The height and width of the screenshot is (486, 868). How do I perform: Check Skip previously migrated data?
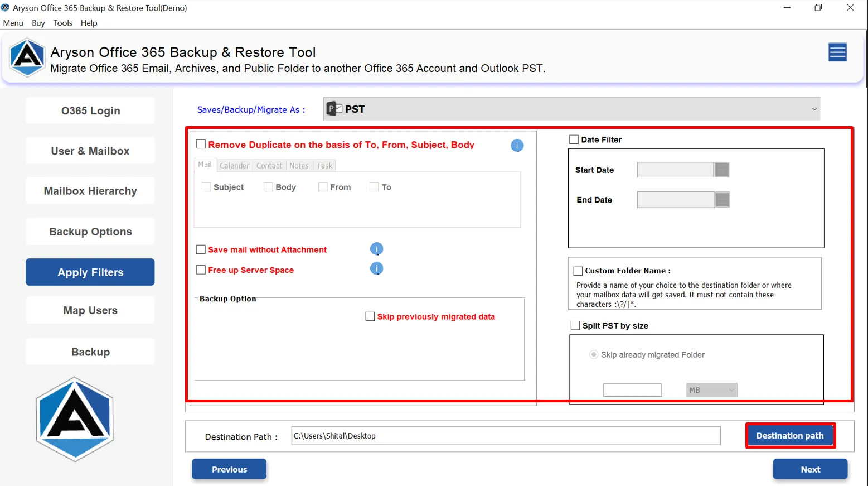pos(370,316)
